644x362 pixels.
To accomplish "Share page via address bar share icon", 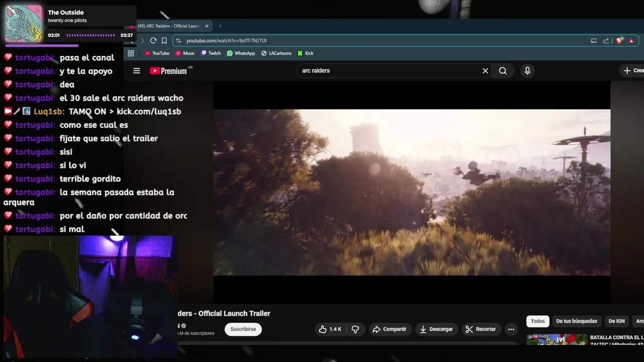I will point(606,41).
